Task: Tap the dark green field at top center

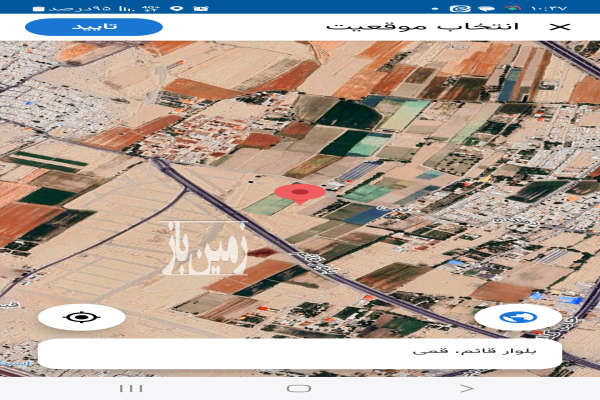Action: 350,114
